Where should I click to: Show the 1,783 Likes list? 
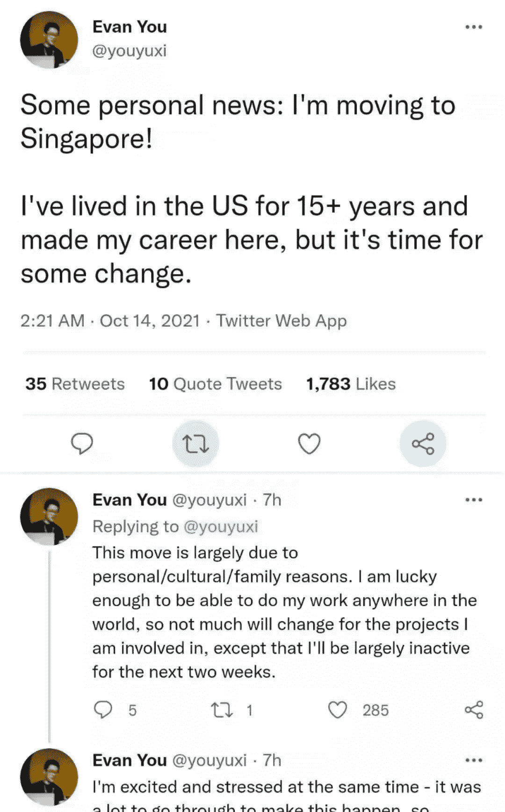pyautogui.click(x=351, y=384)
